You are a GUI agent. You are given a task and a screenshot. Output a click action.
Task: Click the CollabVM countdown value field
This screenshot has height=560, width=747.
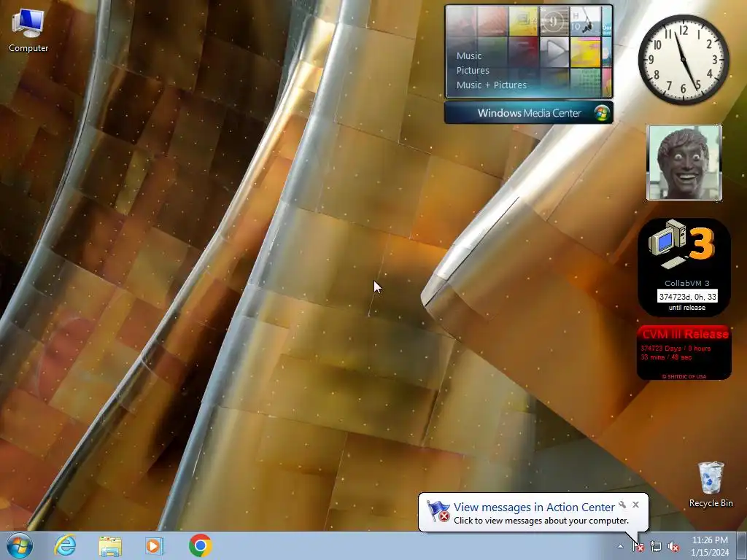[687, 296]
